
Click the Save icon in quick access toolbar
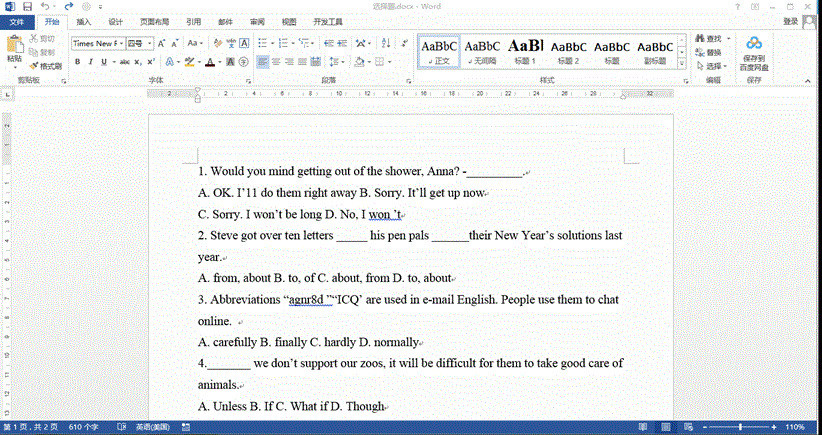26,6
